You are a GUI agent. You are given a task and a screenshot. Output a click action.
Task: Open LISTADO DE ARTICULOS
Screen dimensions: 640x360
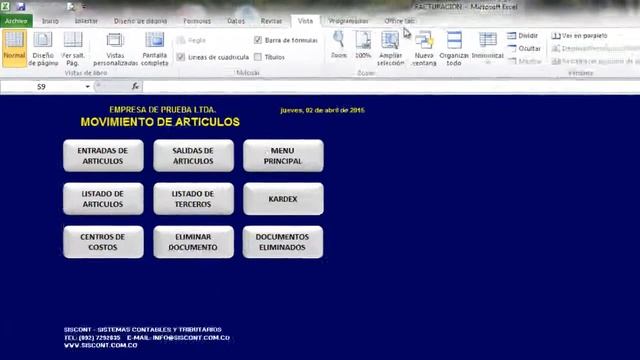[103, 199]
